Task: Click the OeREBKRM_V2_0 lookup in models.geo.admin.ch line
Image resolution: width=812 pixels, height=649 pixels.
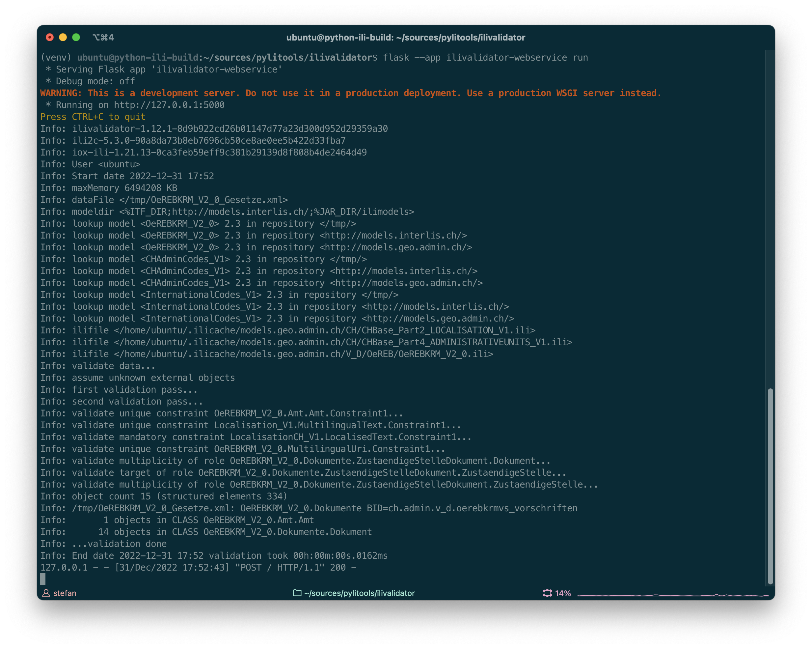Action: (256, 247)
